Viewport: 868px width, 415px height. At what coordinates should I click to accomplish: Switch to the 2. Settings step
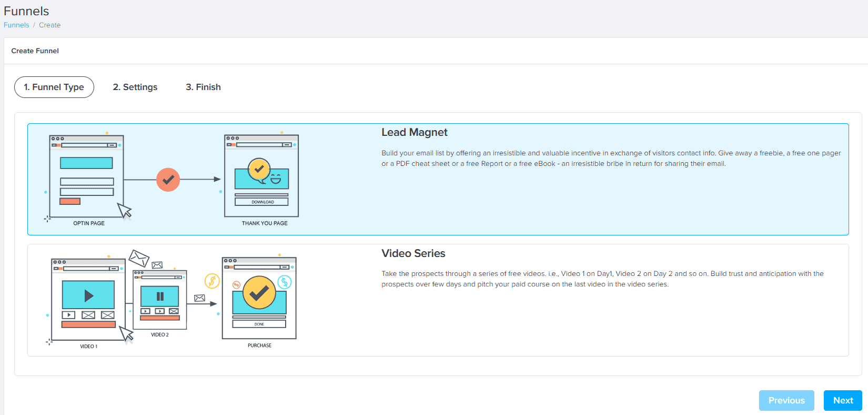pos(135,87)
